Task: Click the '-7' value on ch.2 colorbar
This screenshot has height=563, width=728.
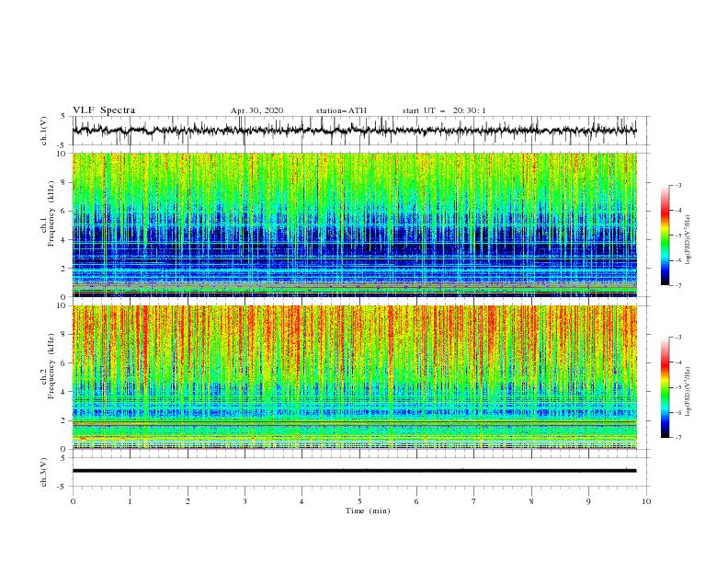Action: click(677, 438)
